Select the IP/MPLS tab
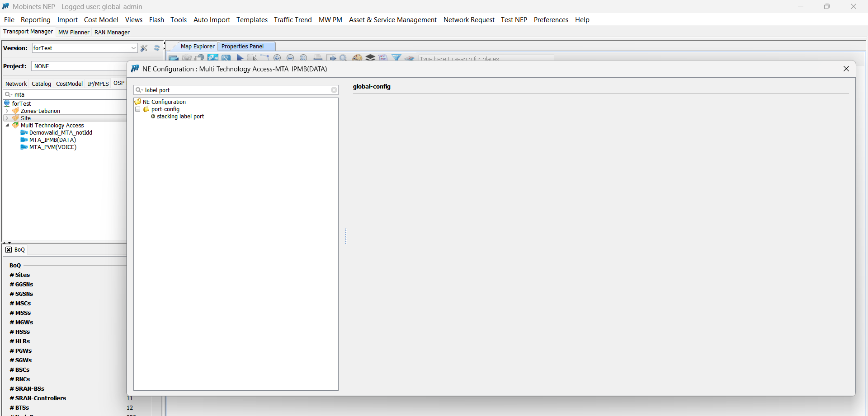The image size is (868, 416). 98,84
